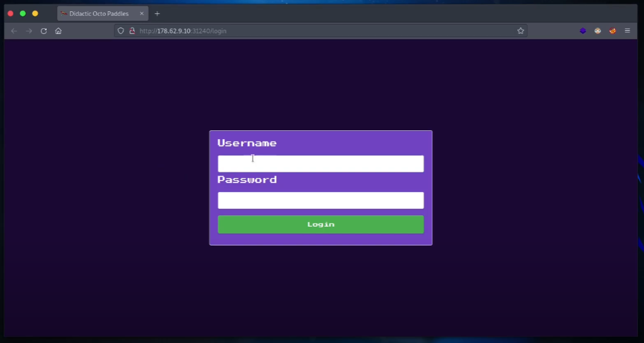
Task: Open the purple cube extension icon
Action: click(x=583, y=31)
